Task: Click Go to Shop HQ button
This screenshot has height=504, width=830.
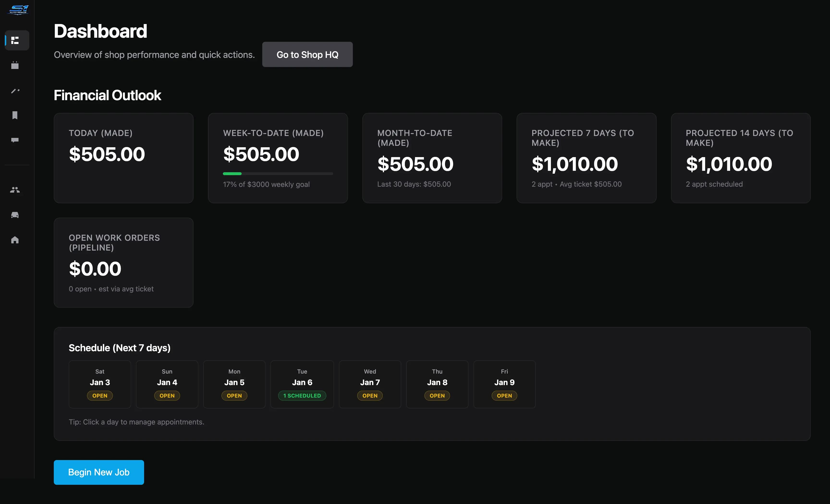Action: pos(307,55)
